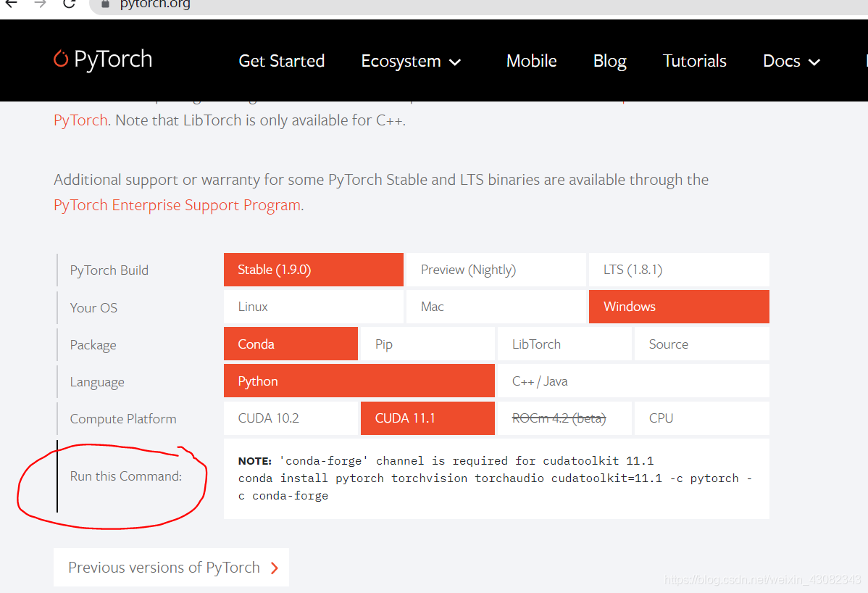Follow the red PyTorch link

click(x=80, y=120)
